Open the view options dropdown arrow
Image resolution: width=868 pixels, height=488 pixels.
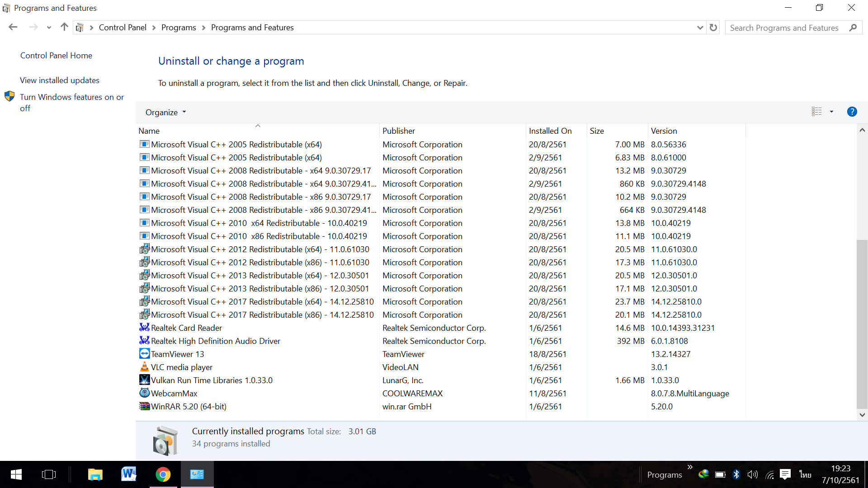pyautogui.click(x=831, y=112)
